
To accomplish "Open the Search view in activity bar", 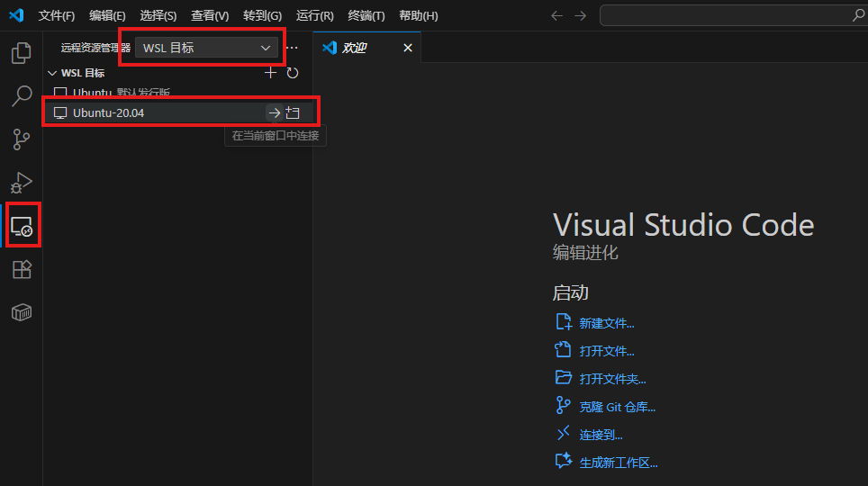I will pyautogui.click(x=21, y=95).
